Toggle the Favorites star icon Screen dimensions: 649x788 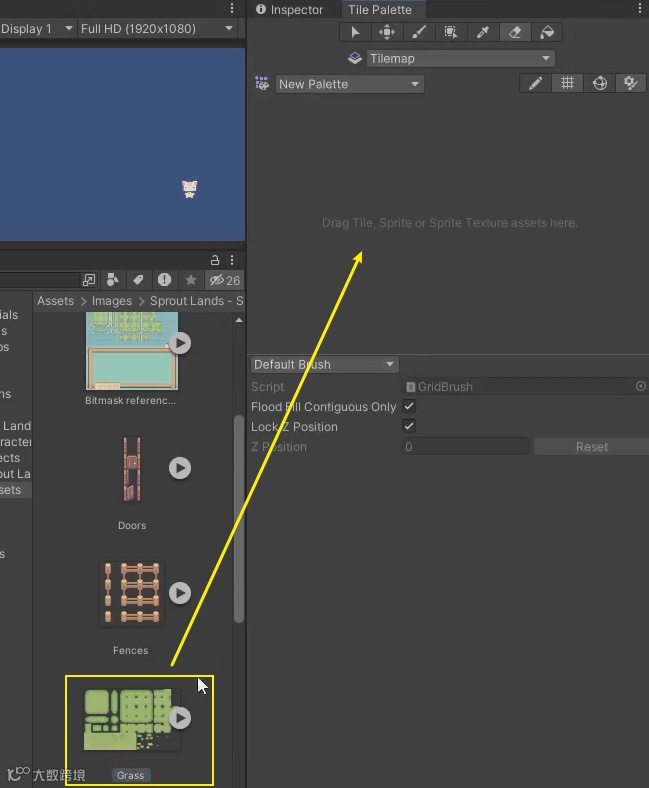coord(191,280)
